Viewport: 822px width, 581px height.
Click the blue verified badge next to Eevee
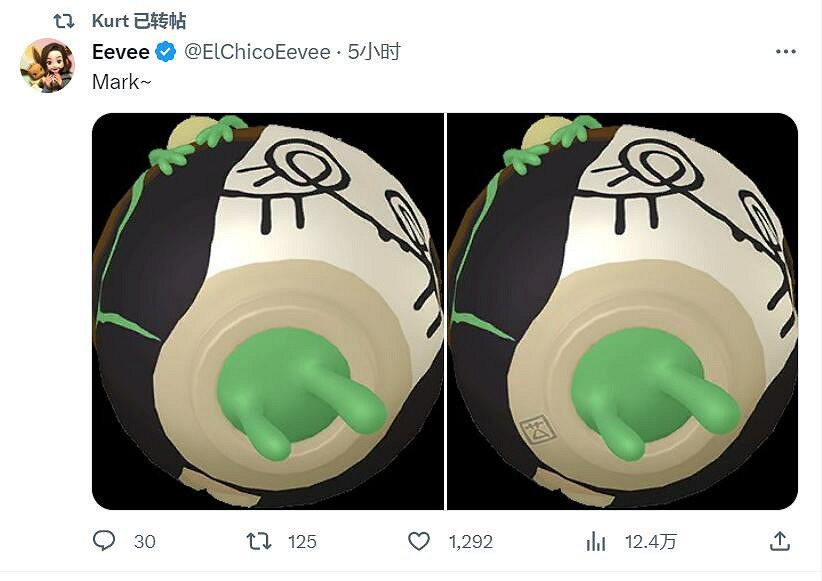coord(167,52)
